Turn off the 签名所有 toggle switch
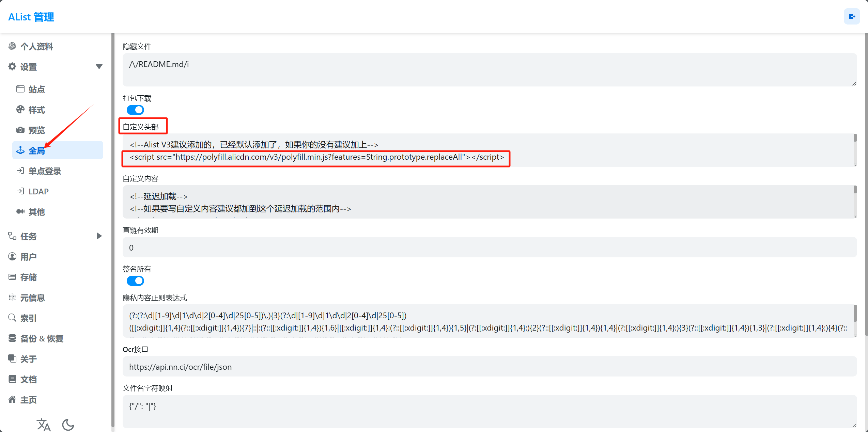 (x=135, y=281)
